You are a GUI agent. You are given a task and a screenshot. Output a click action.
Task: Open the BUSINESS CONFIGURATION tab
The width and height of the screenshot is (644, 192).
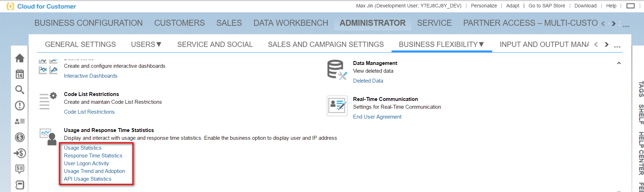89,23
